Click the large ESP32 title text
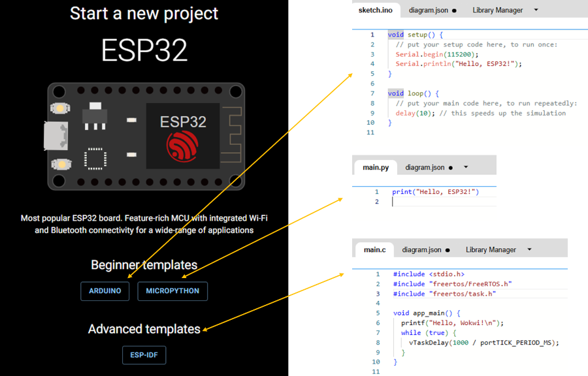The width and height of the screenshot is (588, 376). click(144, 50)
